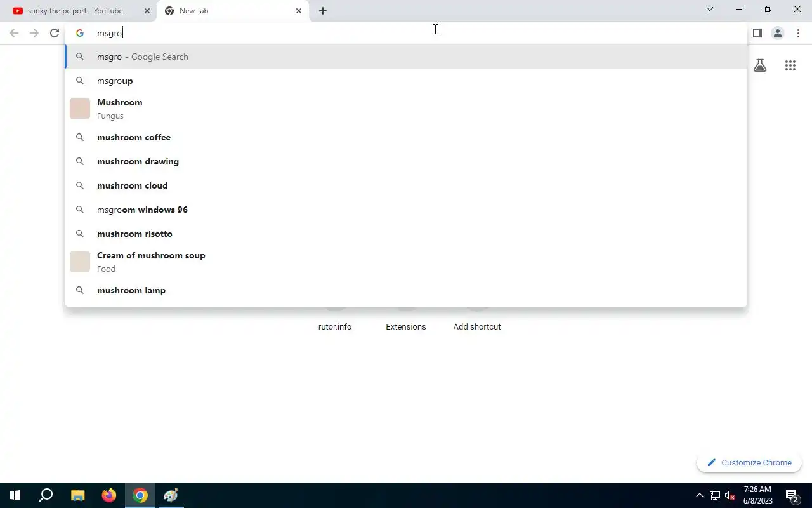Open File Explorer from taskbar

[77, 495]
